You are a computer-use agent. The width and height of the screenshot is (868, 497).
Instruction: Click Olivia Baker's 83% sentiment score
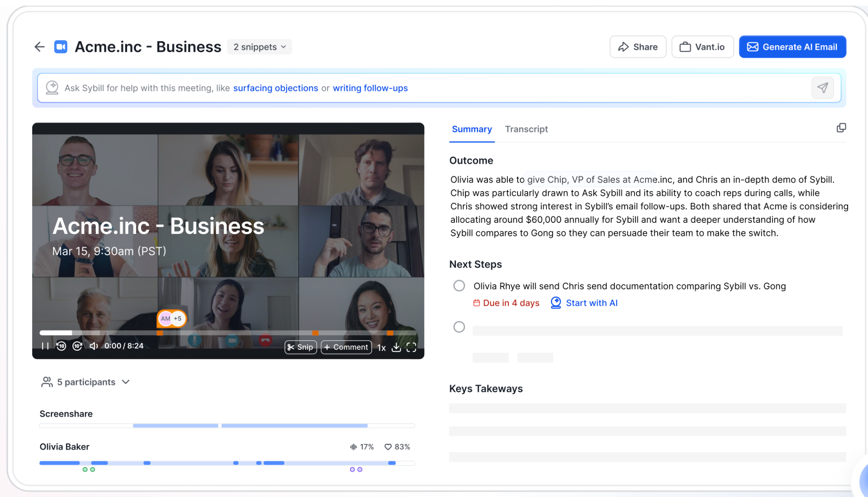397,447
